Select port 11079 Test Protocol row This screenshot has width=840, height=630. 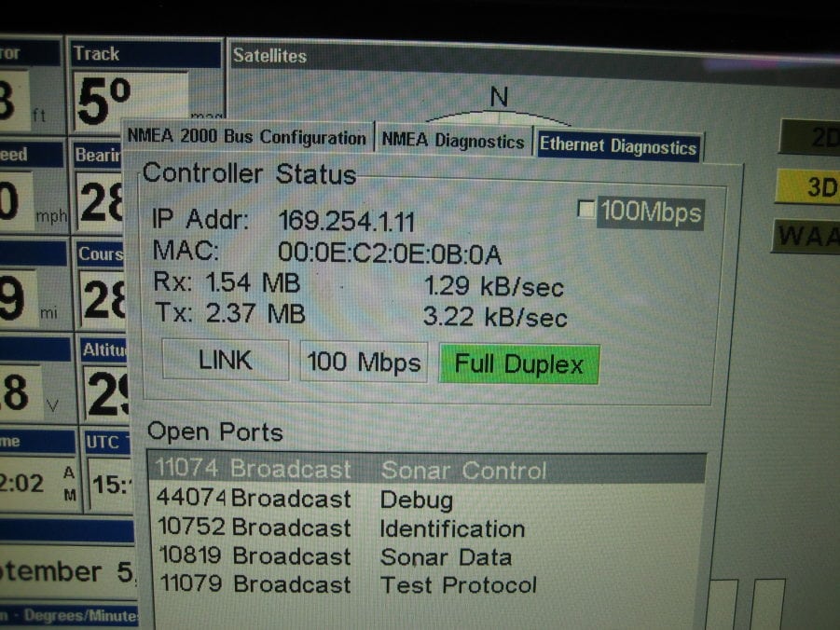coord(427,584)
